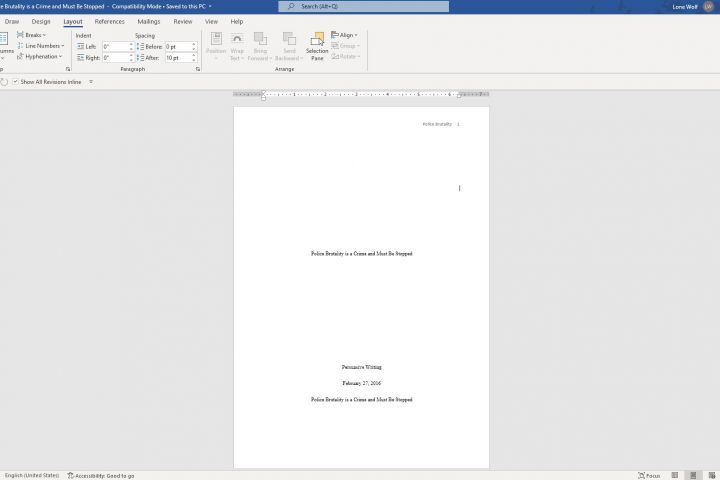Click the Redo icon in quick access bar
The width and height of the screenshot is (720, 480).
[4, 82]
